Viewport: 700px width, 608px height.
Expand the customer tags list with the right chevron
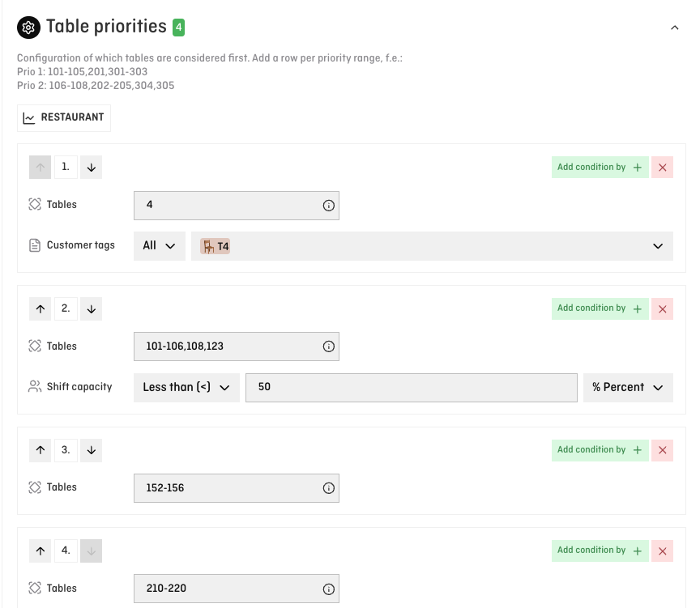(657, 245)
